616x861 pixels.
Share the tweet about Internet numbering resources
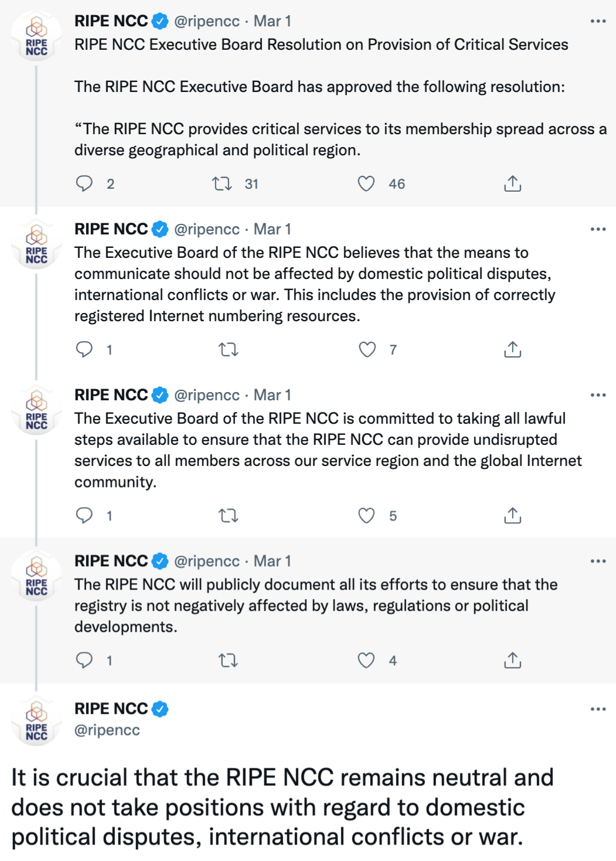coord(512,350)
